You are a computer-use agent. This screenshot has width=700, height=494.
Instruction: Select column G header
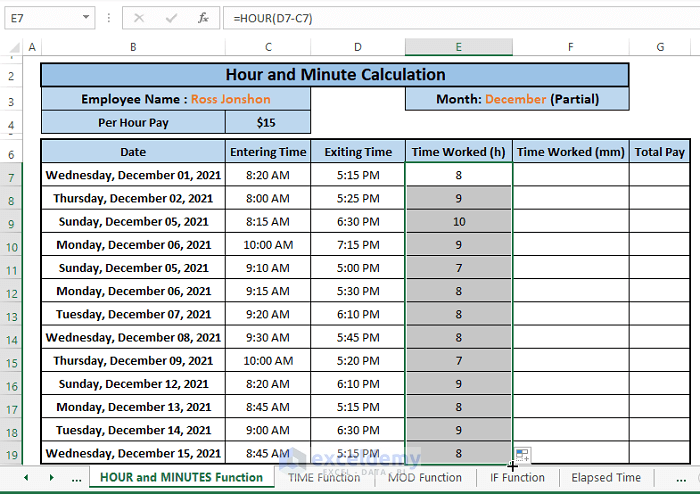[x=660, y=47]
